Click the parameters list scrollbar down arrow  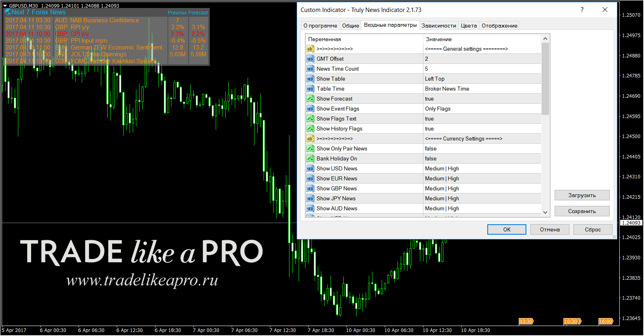point(545,213)
